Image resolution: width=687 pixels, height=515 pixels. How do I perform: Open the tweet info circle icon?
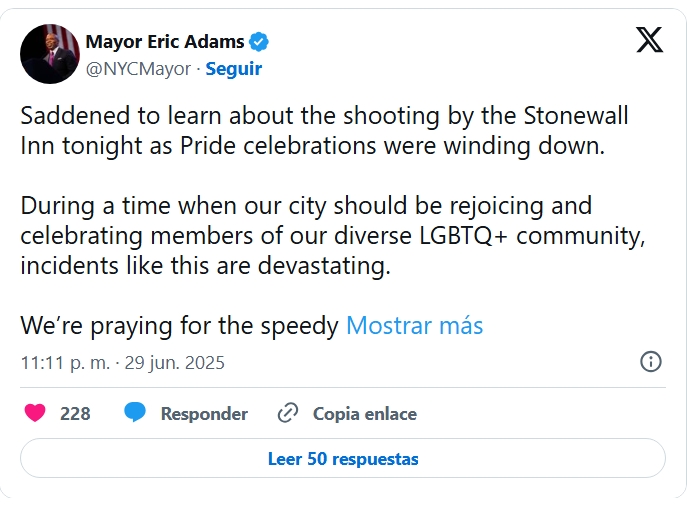coord(651,362)
